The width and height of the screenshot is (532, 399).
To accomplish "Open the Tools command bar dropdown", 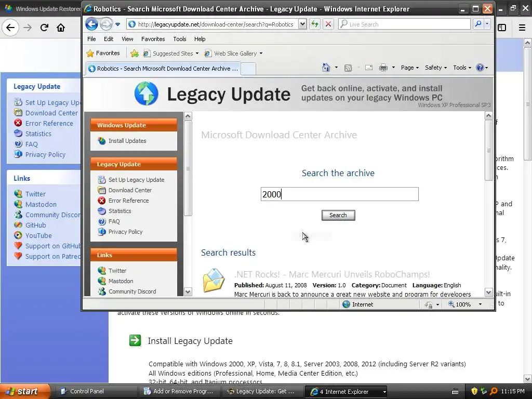I will [x=462, y=68].
